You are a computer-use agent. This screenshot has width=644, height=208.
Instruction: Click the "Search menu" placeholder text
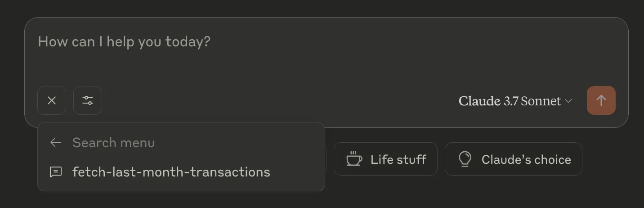113,143
